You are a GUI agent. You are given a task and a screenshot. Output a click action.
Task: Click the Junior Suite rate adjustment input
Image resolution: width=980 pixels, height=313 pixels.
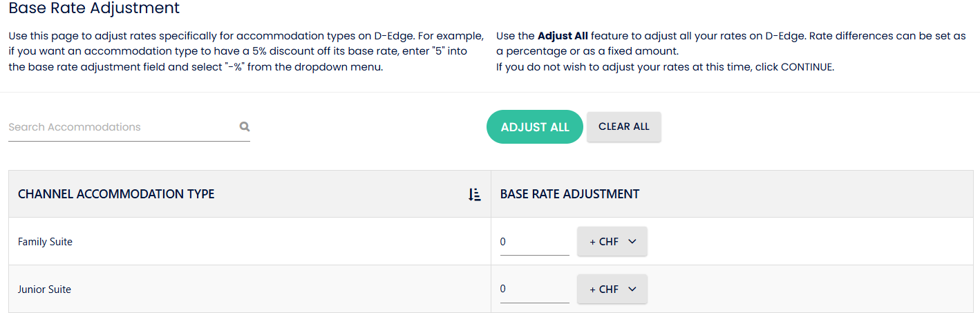(x=534, y=289)
